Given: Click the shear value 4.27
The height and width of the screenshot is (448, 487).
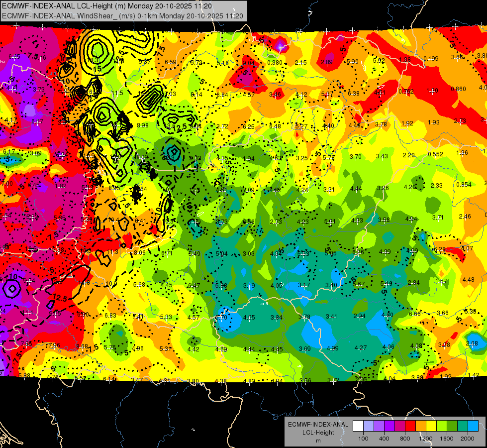Looking at the screenshot, I should [x=361, y=348].
